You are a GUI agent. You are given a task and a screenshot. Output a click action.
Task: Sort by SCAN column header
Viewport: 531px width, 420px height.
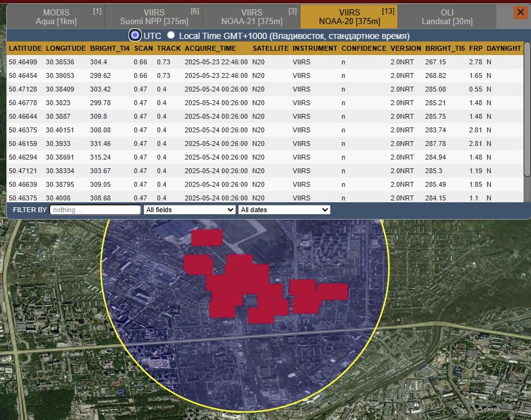click(143, 48)
